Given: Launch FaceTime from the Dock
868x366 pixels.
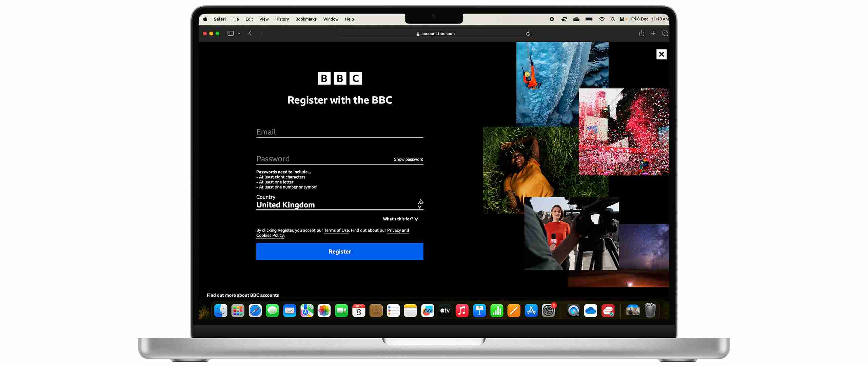Looking at the screenshot, I should (x=341, y=310).
